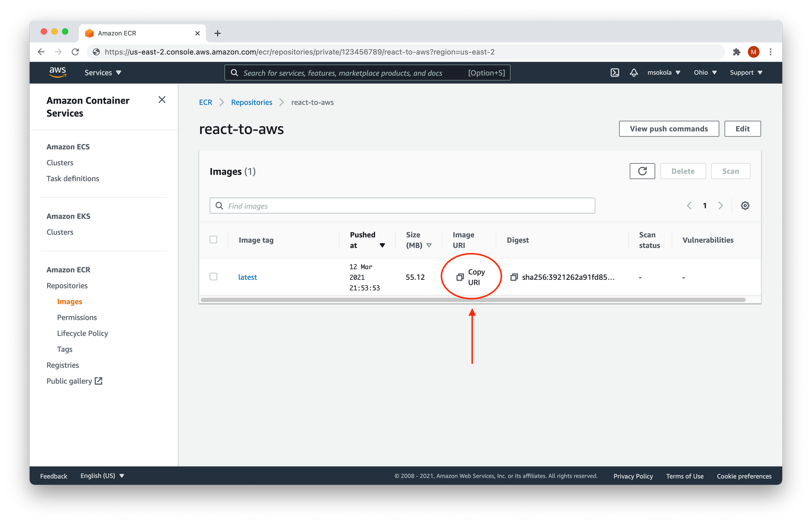Focus the AWS services search box
This screenshot has height=524, width=812.
pos(367,73)
